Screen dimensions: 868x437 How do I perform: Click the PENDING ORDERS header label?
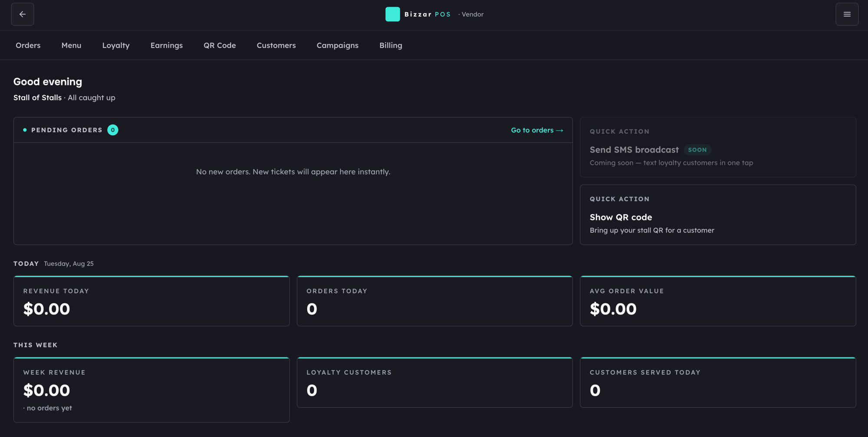click(67, 130)
